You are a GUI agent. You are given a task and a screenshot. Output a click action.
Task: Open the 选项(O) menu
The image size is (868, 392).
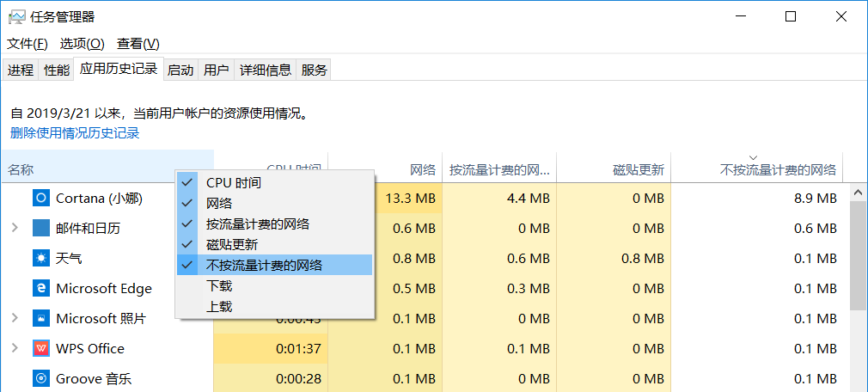pyautogui.click(x=82, y=43)
